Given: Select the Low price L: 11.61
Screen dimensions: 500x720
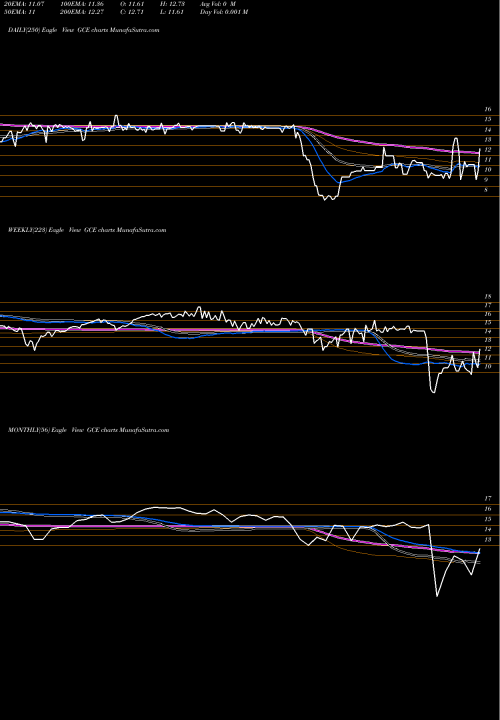Looking at the screenshot, I should [172, 12].
